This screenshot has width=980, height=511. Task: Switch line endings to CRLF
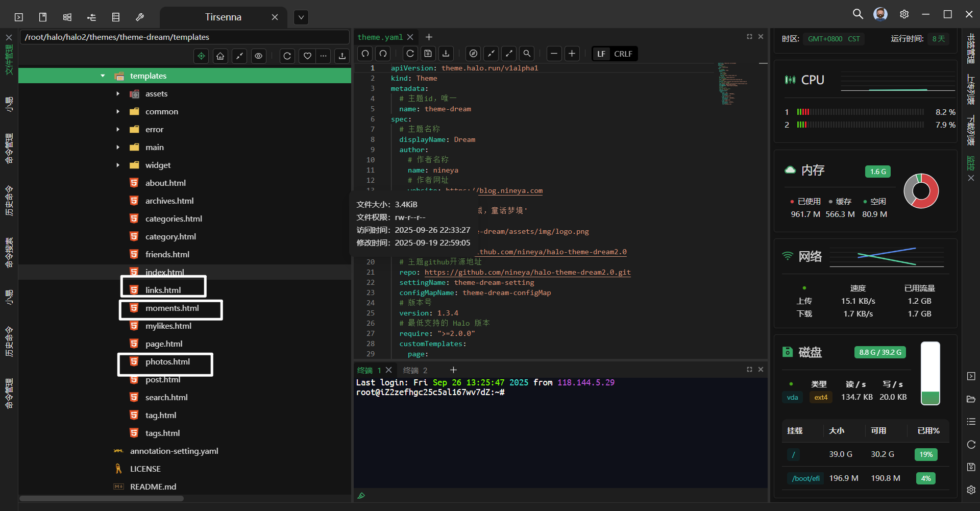pyautogui.click(x=623, y=54)
